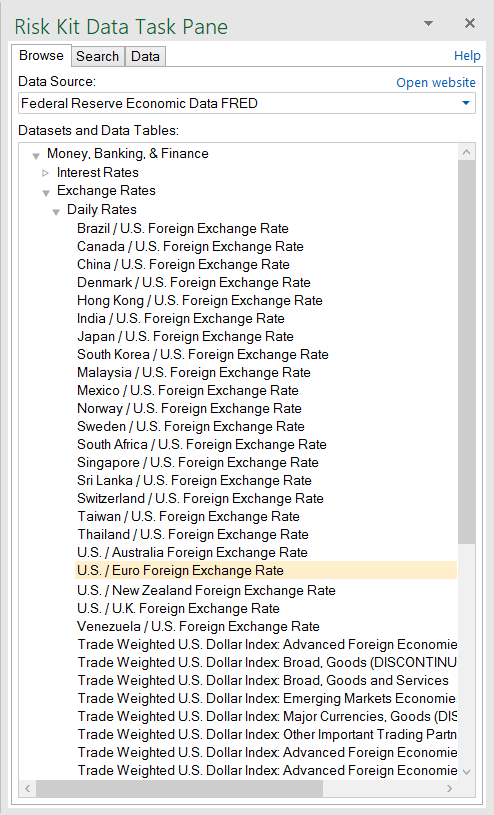Close the Risk Kit Data Task Pane
Viewport: 494px width, 815px height.
[x=470, y=23]
